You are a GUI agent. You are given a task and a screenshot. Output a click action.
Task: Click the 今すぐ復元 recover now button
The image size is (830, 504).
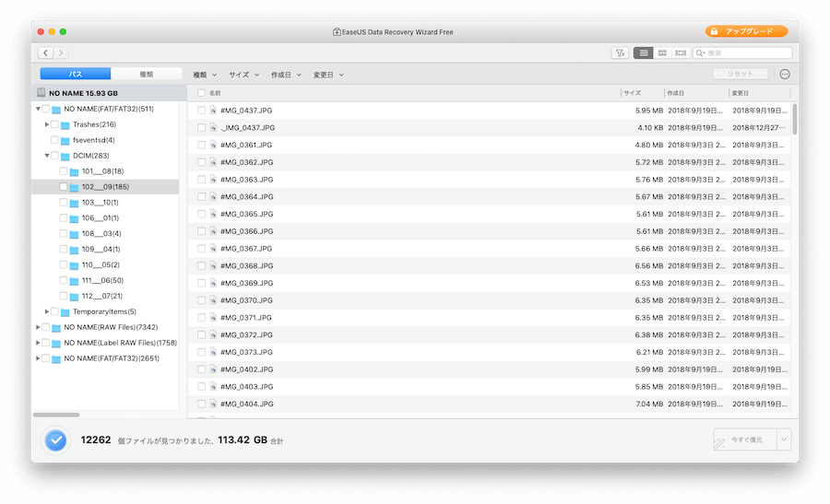click(745, 440)
